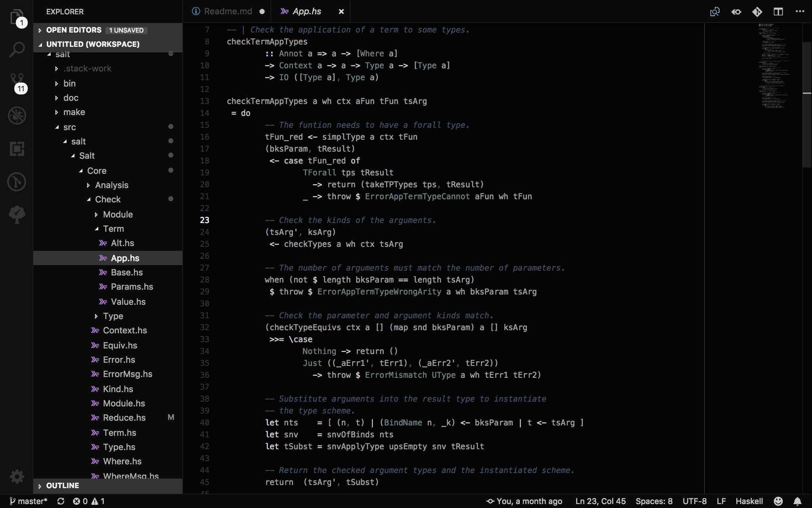Image resolution: width=812 pixels, height=508 pixels.
Task: Click the Haskell language mode button
Action: pos(749,501)
